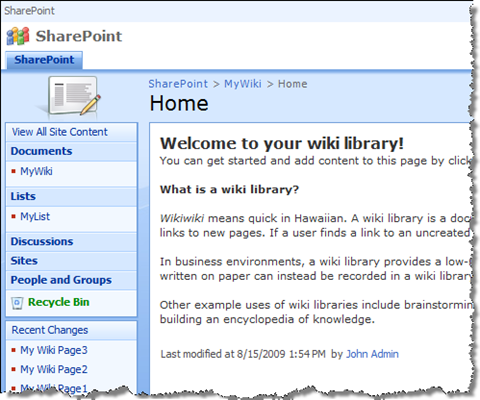The image size is (480, 400).
Task: Click the Recent Changes header
Action: (50, 330)
